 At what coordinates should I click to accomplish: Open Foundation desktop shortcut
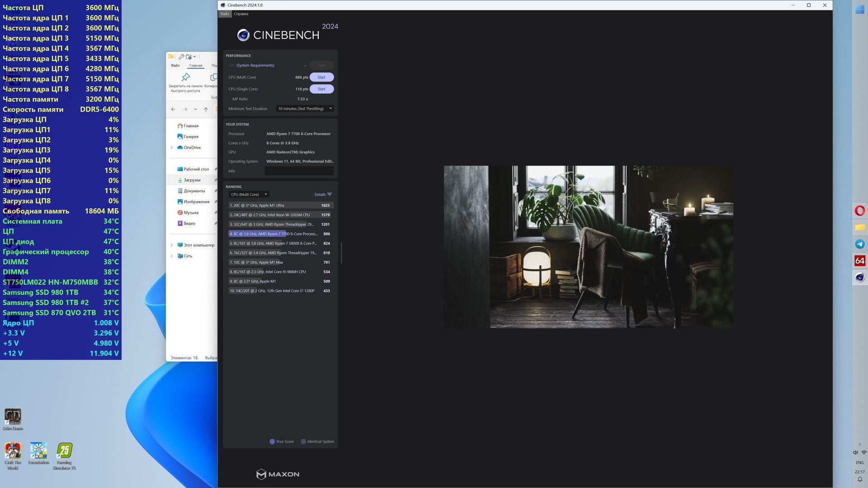[x=38, y=453]
